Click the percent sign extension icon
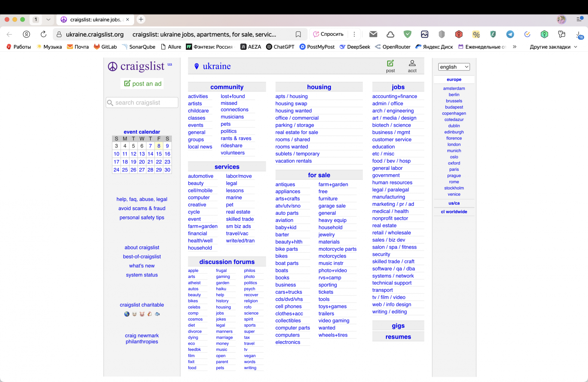 (x=476, y=34)
